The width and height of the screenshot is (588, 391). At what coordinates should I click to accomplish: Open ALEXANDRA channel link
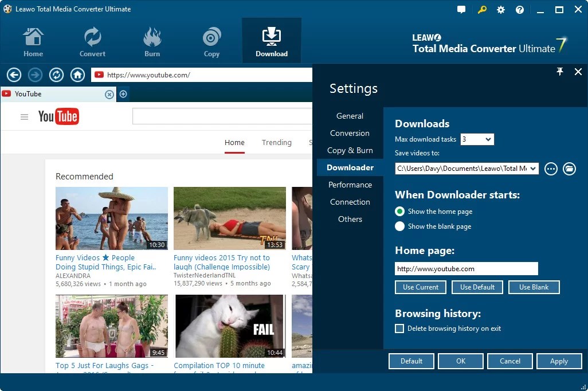click(73, 276)
